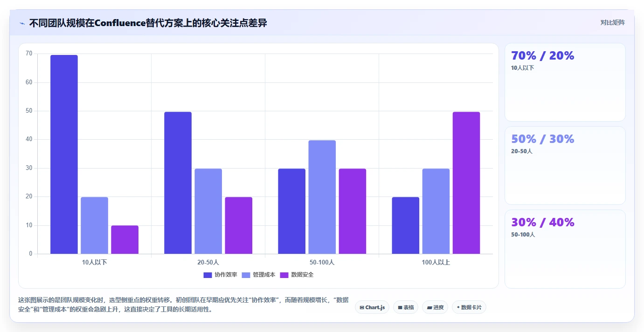Click the 50% / 30% card value
644x332 pixels.
tap(542, 139)
